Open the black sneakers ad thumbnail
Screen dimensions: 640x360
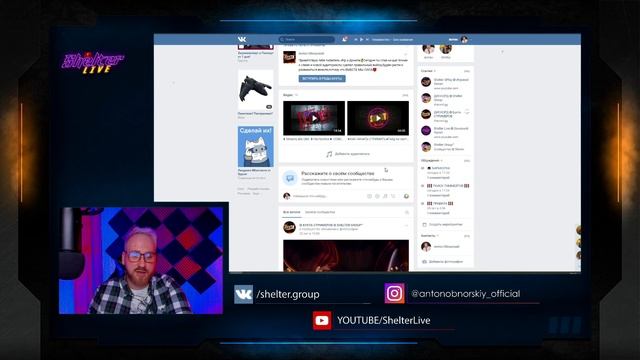pyautogui.click(x=256, y=90)
